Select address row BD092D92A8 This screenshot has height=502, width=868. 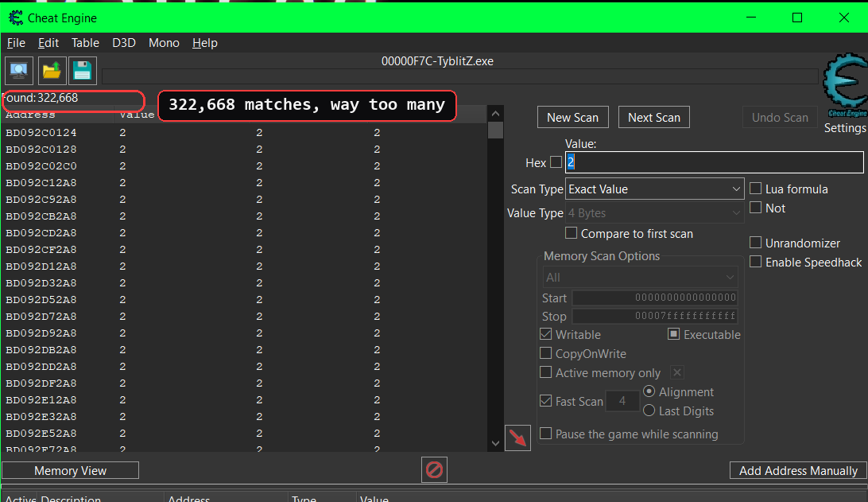(x=244, y=333)
